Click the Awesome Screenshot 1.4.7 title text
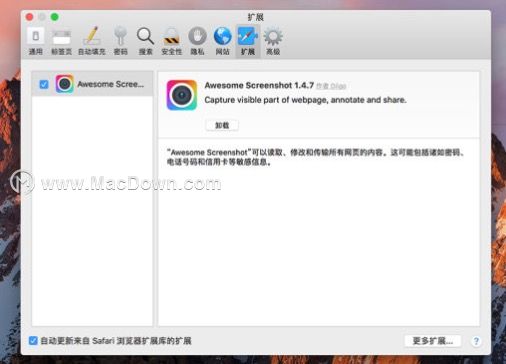 (x=259, y=85)
